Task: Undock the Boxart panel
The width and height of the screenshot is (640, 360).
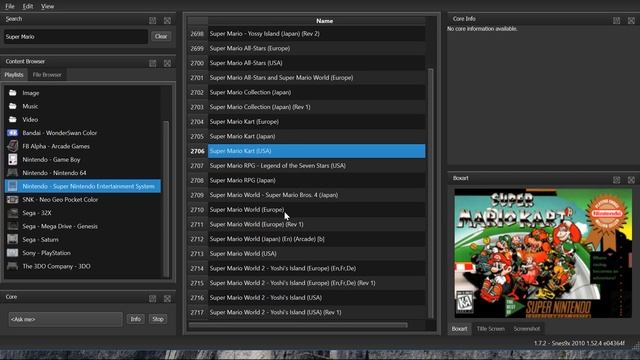Action: 616,180
